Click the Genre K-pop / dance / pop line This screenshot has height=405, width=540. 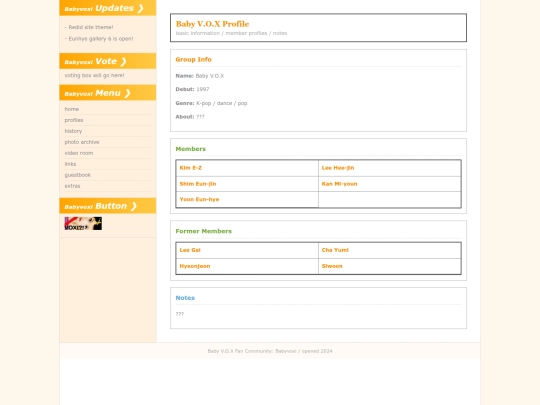(x=211, y=103)
